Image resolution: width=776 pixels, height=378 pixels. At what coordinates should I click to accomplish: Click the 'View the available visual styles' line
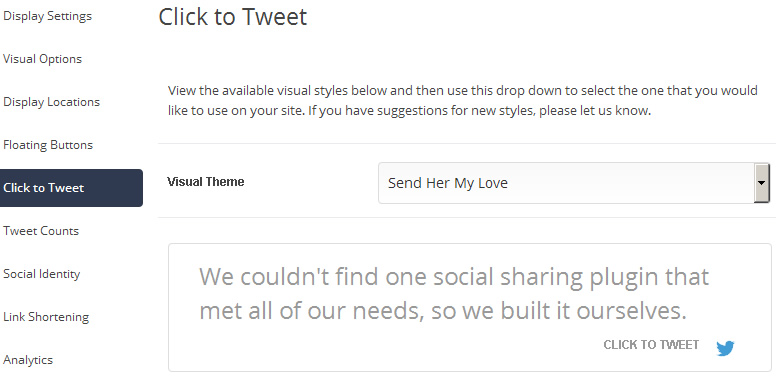point(463,91)
